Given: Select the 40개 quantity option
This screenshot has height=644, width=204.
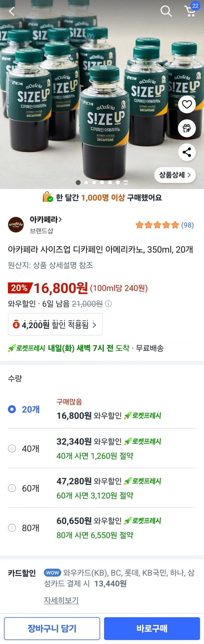Looking at the screenshot, I should point(12,448).
